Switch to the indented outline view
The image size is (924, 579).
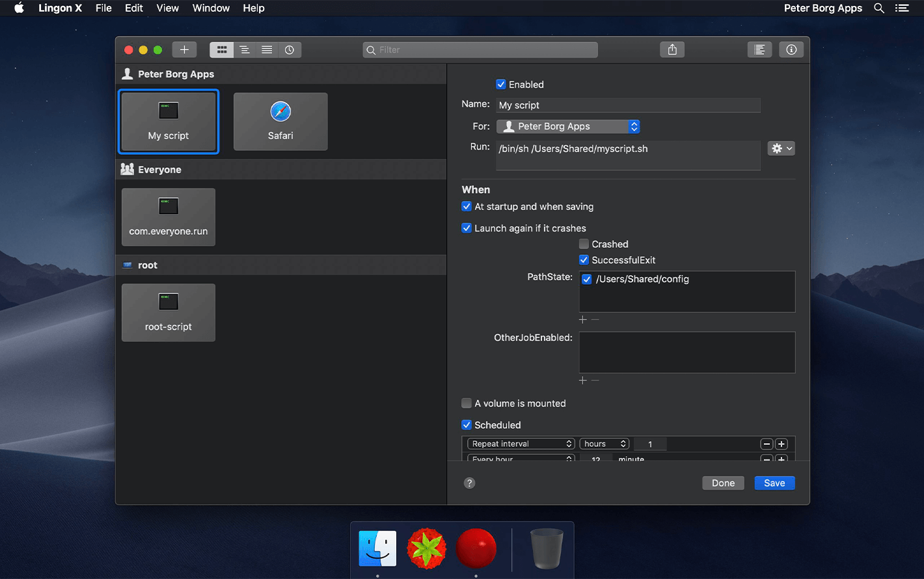(245, 49)
